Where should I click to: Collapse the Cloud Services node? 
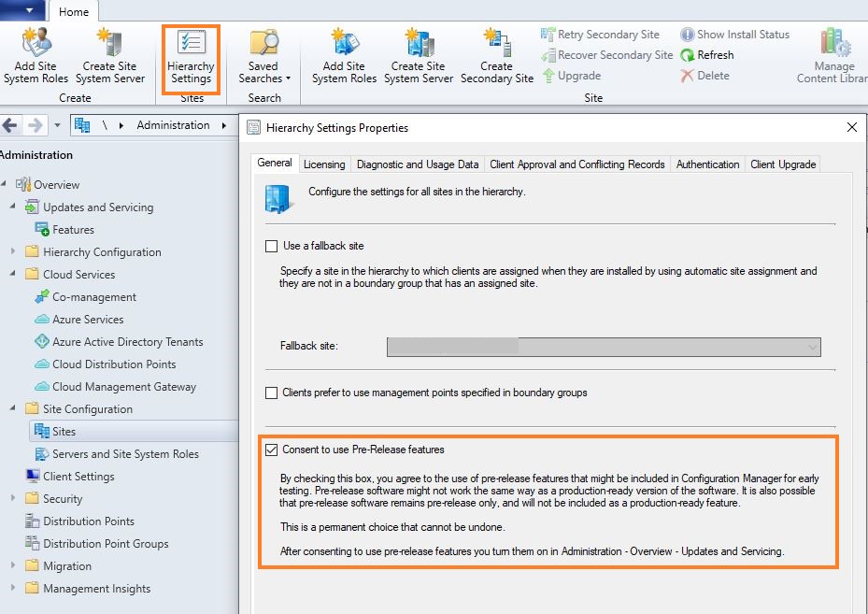click(x=13, y=274)
